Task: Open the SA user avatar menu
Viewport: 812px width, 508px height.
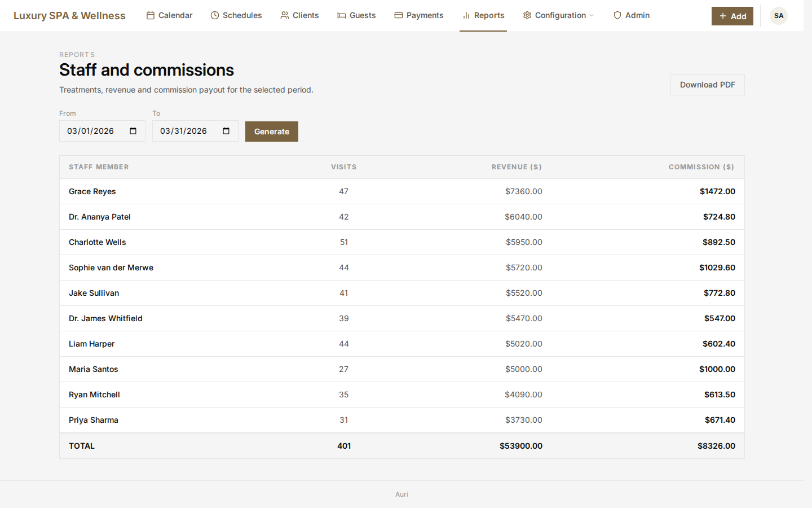Action: tap(778, 16)
